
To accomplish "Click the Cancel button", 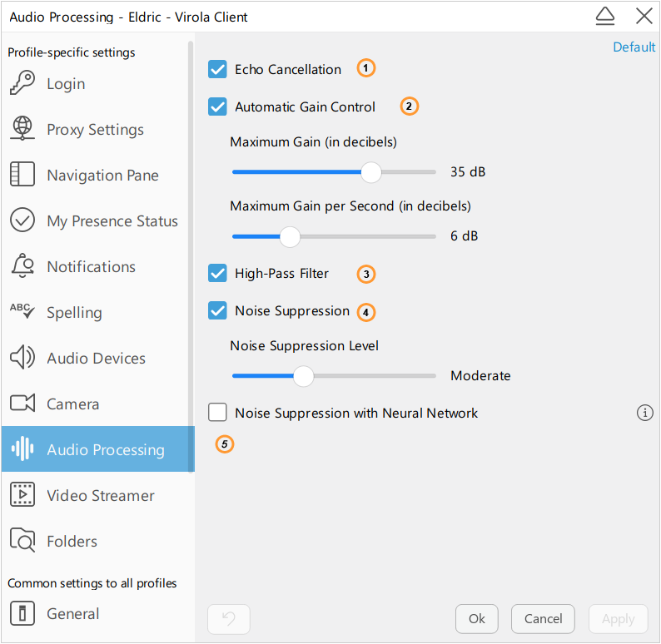I will click(x=543, y=619).
